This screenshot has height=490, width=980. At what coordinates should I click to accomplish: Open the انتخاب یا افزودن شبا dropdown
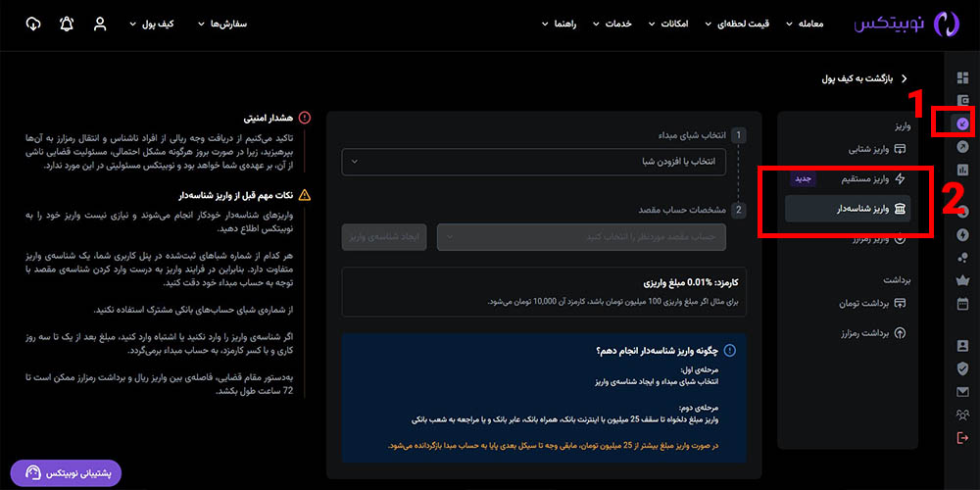pos(534,162)
